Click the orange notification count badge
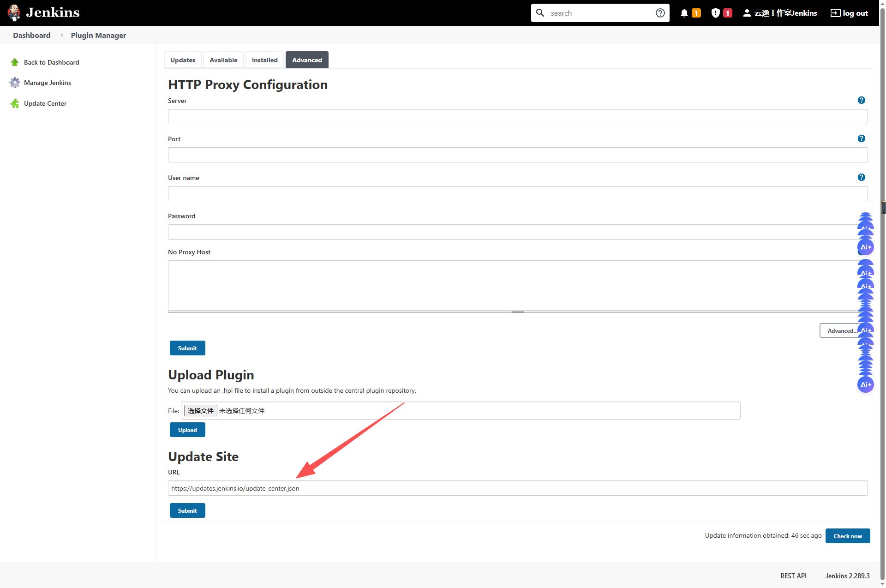The width and height of the screenshot is (886, 588). click(x=696, y=13)
